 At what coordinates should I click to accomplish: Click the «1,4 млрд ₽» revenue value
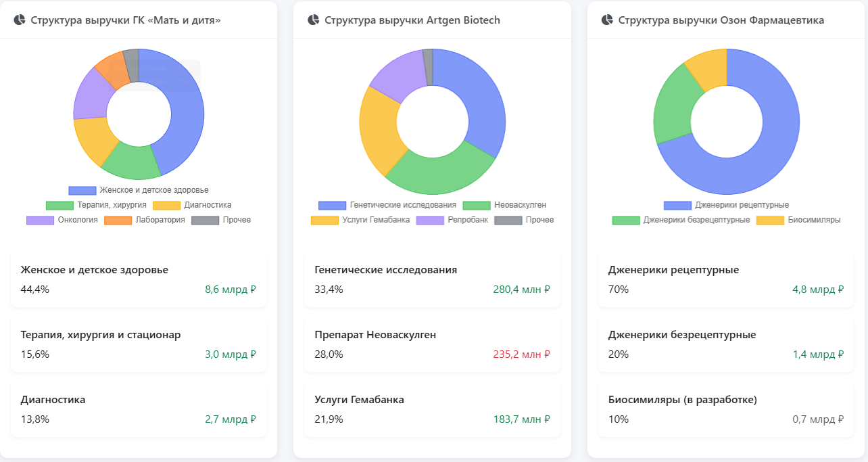pyautogui.click(x=818, y=354)
